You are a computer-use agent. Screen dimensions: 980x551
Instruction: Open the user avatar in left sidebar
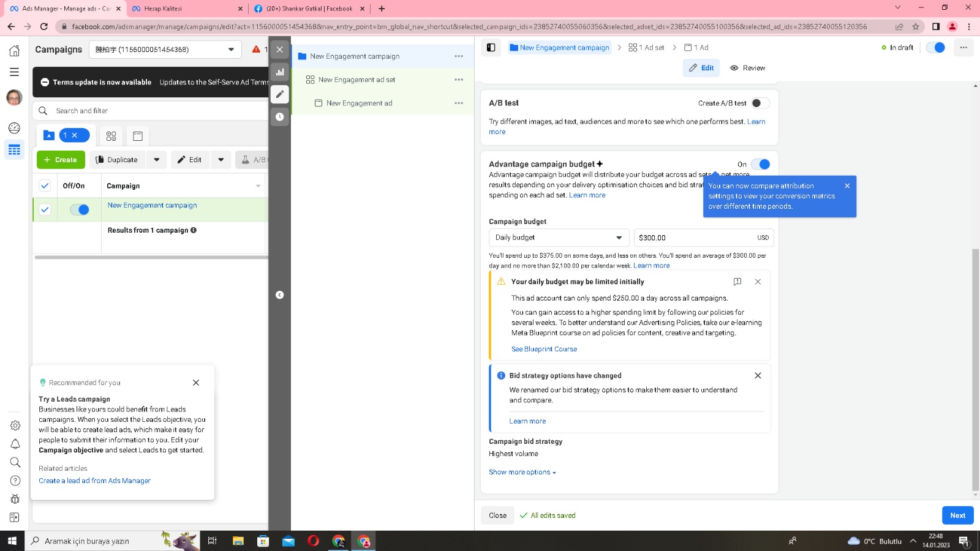pos(14,97)
